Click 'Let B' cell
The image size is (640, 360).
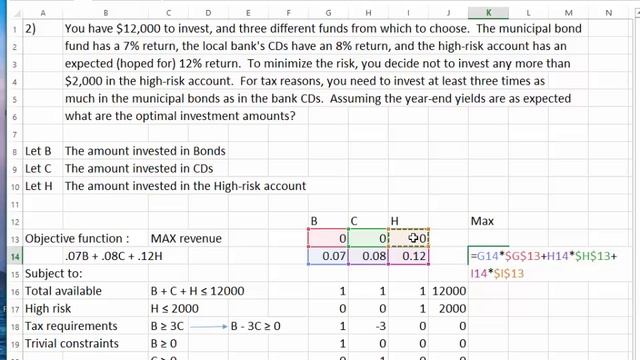38,151
